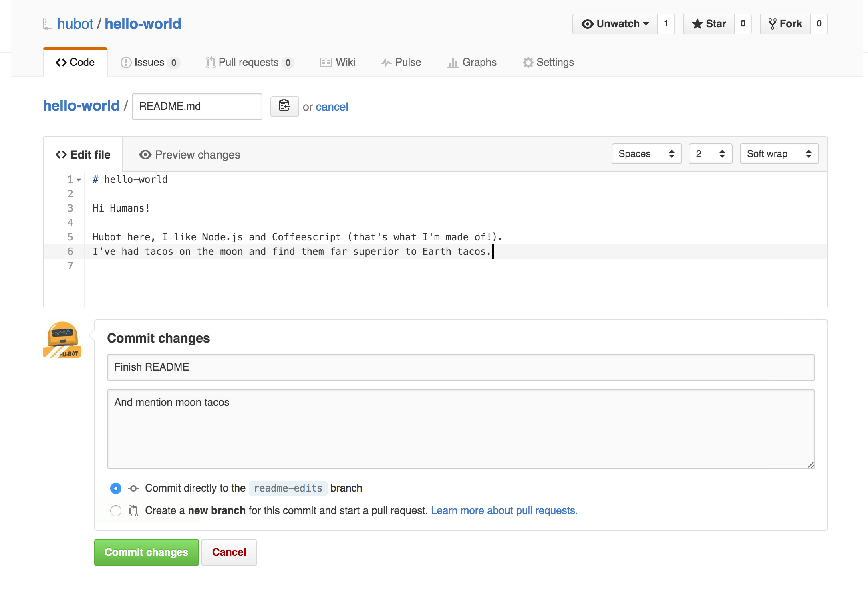Expand the Soft wrap dropdown menu
Viewport: 868px width, 591px height.
778,154
